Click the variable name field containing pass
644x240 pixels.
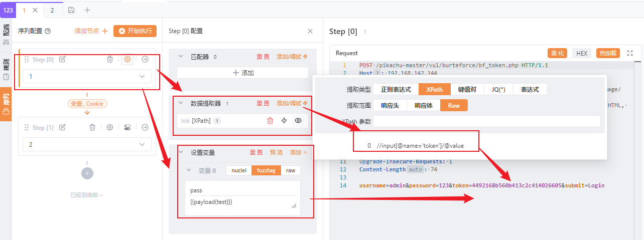pos(243,191)
